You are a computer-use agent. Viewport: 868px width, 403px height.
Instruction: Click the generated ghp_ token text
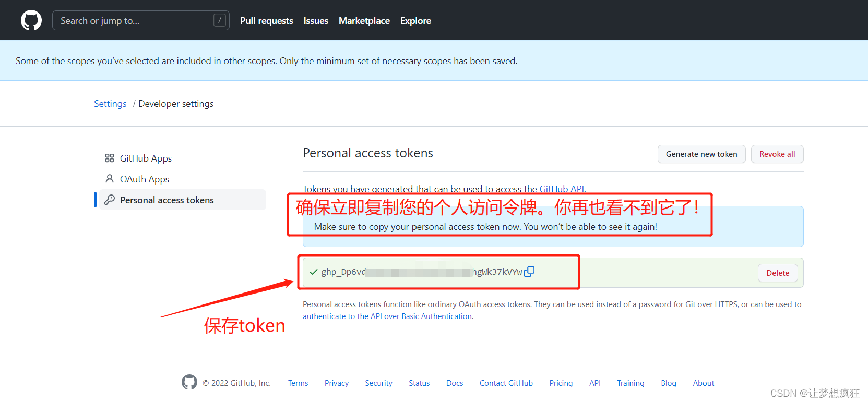(x=422, y=272)
